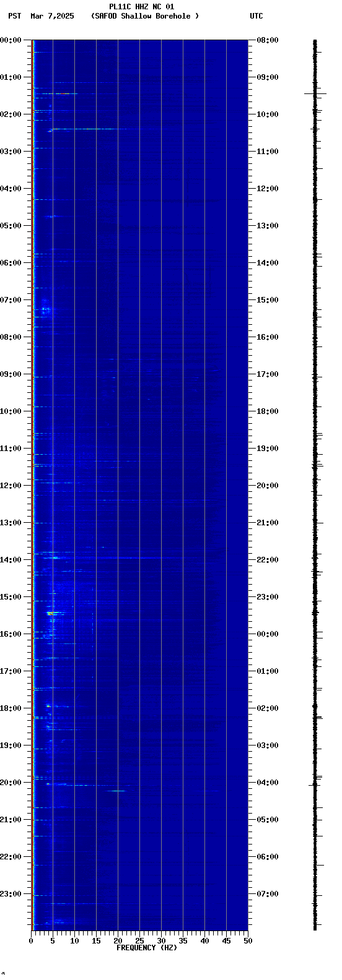The height and width of the screenshot is (980, 342).
Task: Click the PST timezone label
Action: (14, 16)
